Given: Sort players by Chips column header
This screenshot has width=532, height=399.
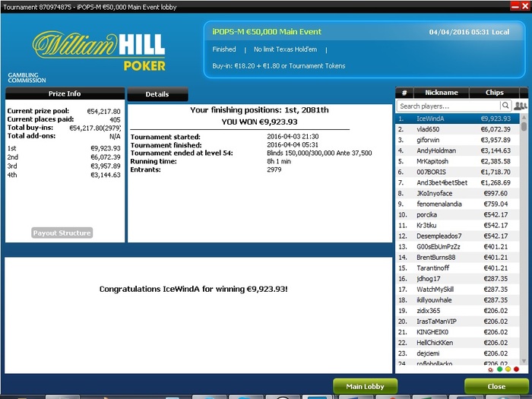Looking at the screenshot, I should 494,93.
